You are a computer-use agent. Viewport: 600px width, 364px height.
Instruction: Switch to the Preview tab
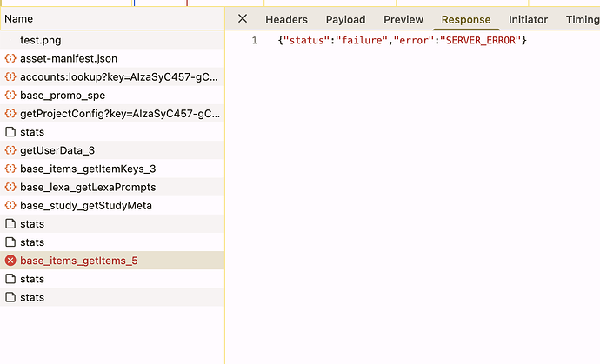click(403, 19)
